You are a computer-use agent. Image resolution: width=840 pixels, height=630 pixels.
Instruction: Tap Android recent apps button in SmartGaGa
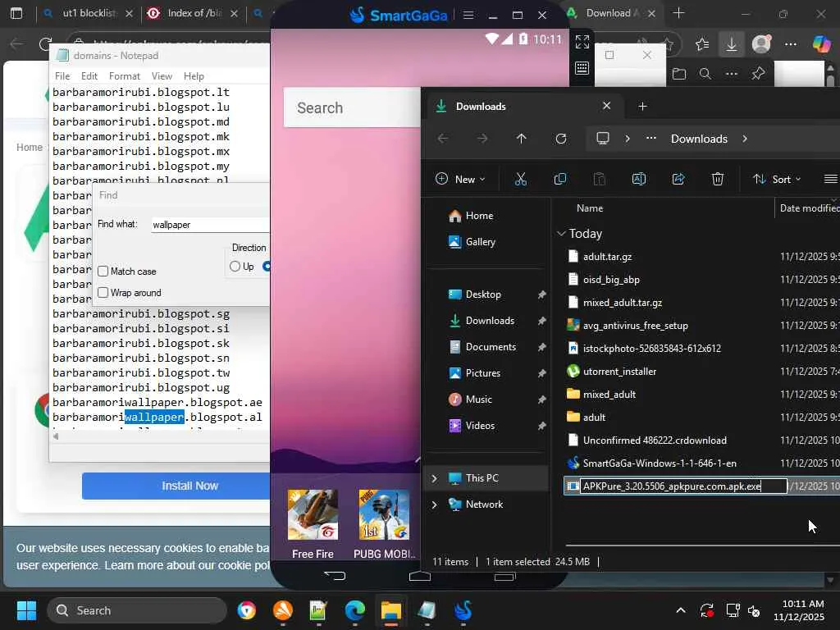[504, 576]
